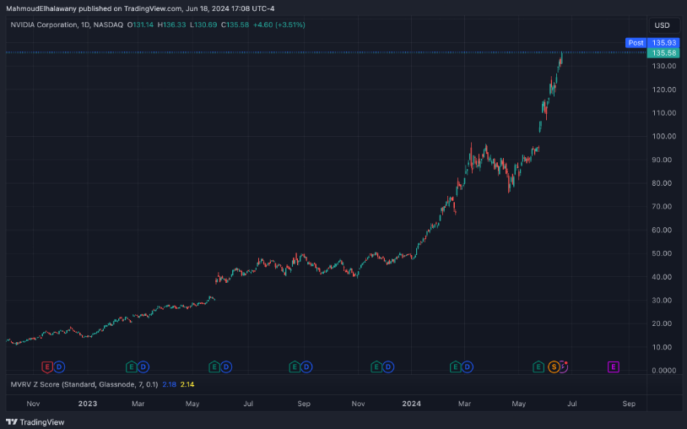Click the 2024 label on time axis

[410, 404]
